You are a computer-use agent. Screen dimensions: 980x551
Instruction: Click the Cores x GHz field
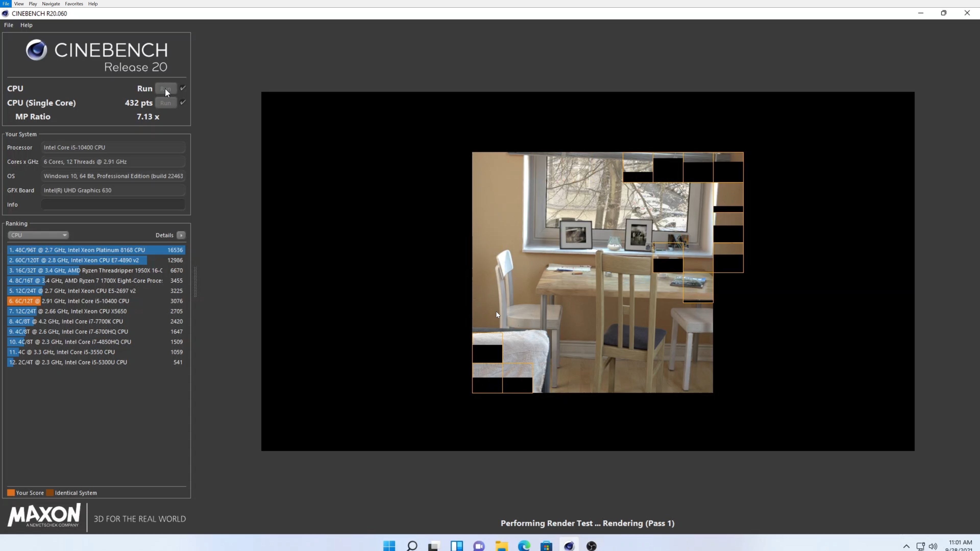113,162
